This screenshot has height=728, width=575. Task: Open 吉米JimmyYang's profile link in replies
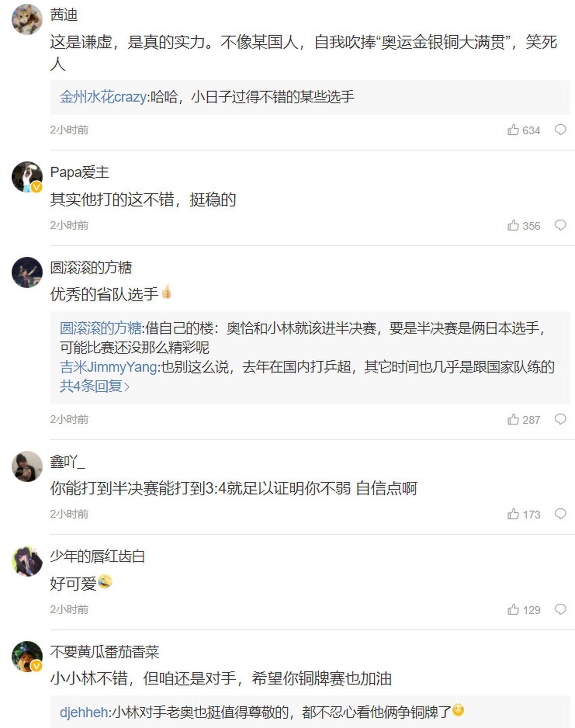[x=108, y=367]
